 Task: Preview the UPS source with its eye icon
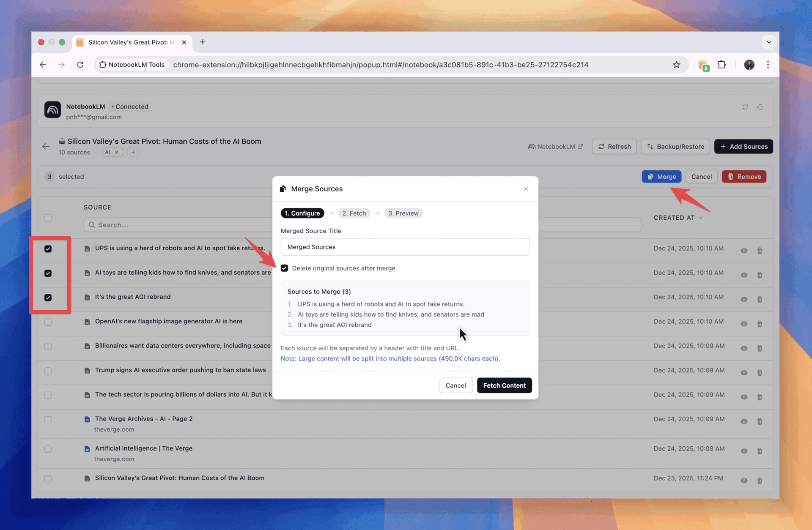coord(744,251)
